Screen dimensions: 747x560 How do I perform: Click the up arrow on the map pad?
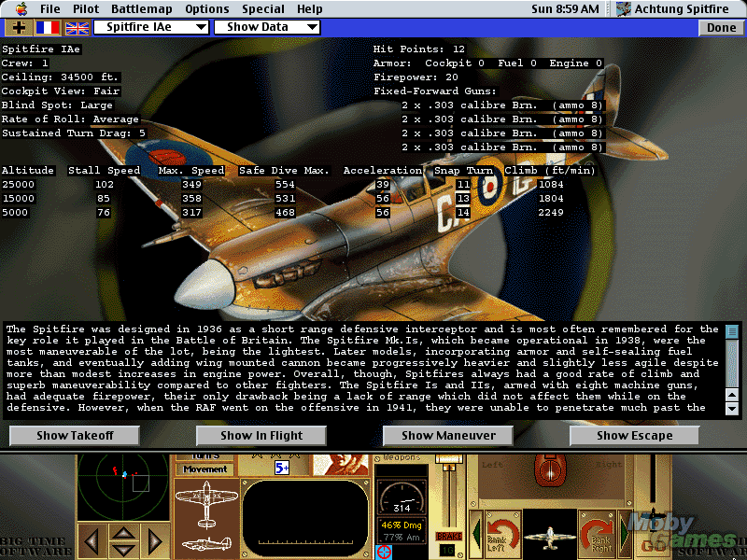pos(123,532)
